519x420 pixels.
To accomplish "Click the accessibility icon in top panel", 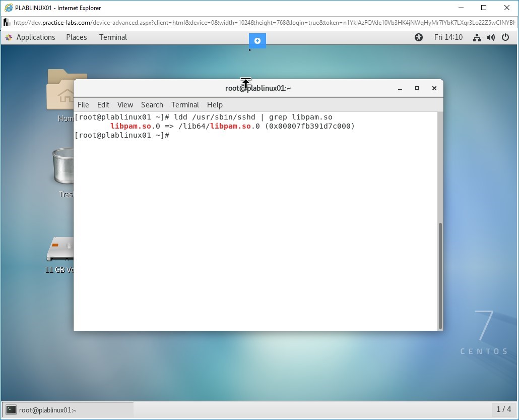I will [419, 37].
